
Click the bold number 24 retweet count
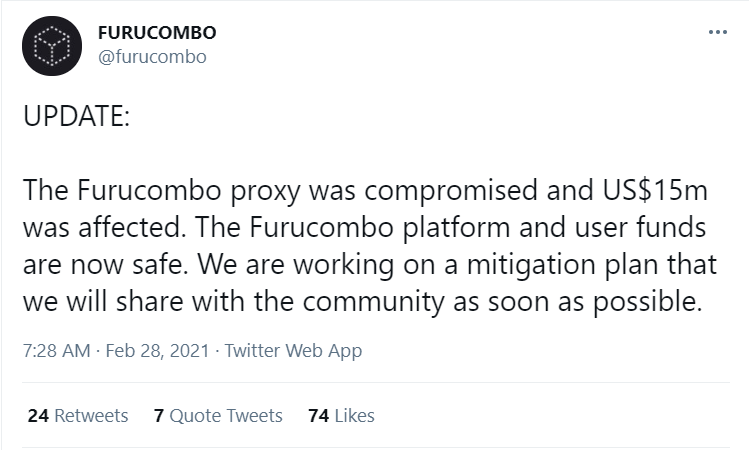coord(39,415)
